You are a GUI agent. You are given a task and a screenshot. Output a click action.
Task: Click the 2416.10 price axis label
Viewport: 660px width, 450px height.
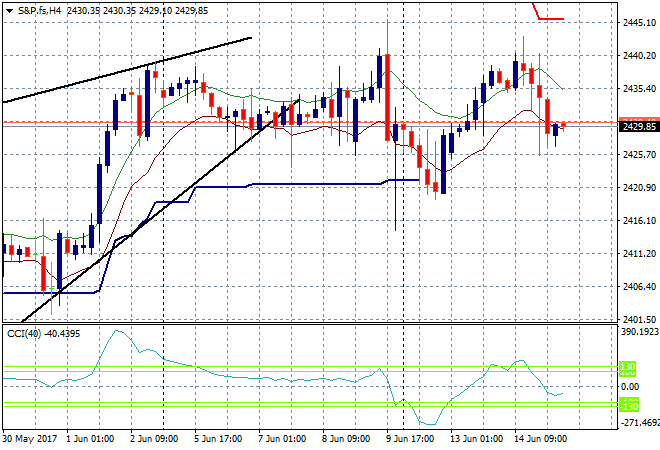pos(639,220)
